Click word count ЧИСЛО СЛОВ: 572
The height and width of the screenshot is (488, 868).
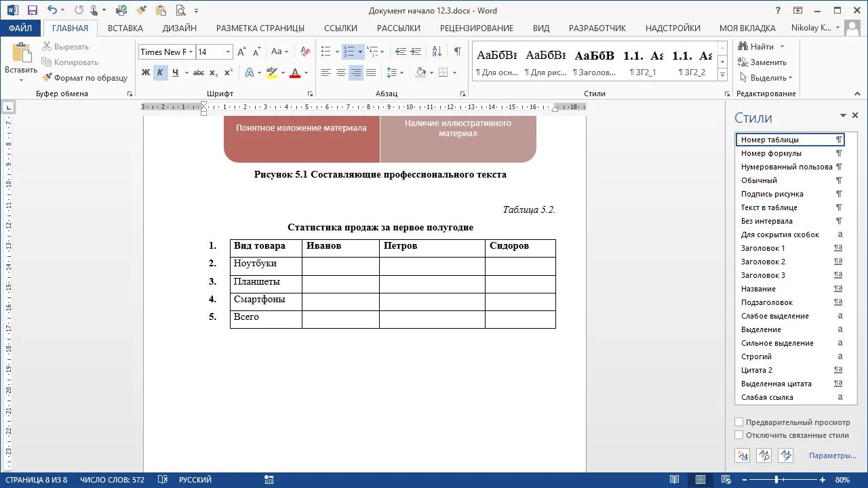(113, 480)
